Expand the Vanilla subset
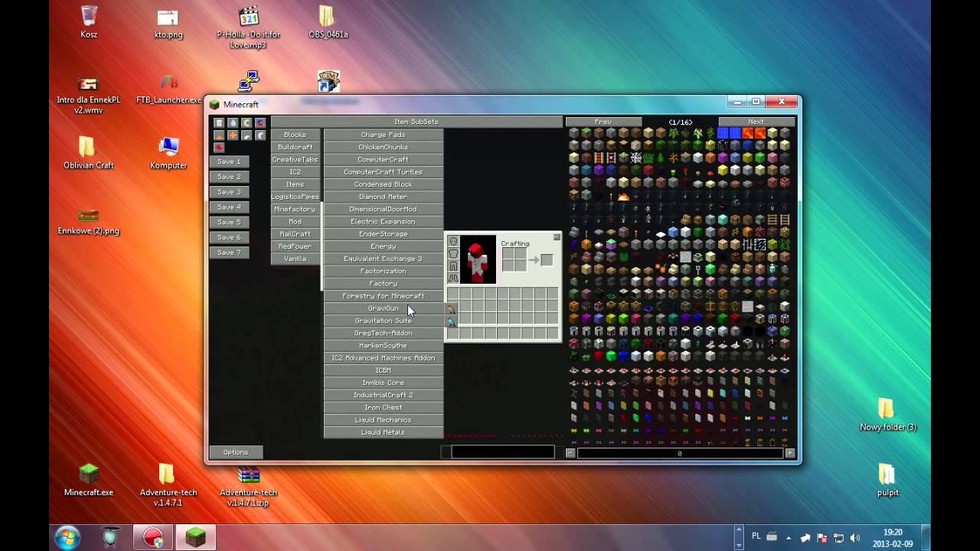980x551 pixels. point(295,259)
